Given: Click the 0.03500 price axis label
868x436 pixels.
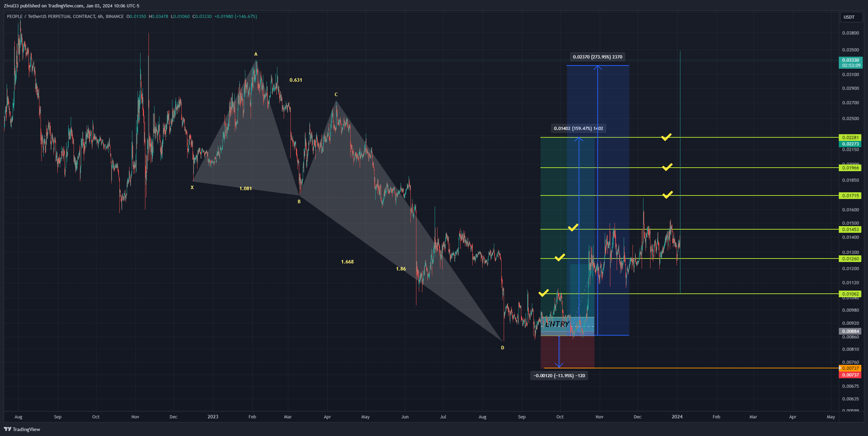Looking at the screenshot, I should (x=850, y=50).
